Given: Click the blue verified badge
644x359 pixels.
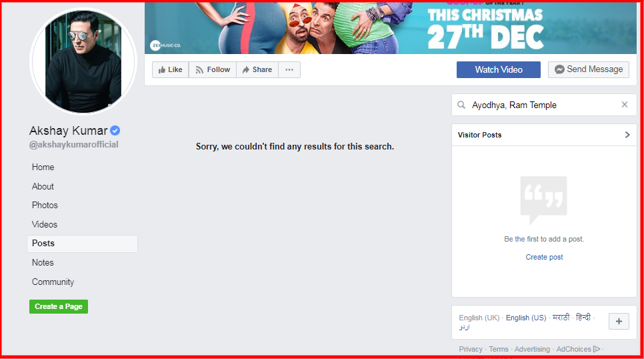Looking at the screenshot, I should coord(115,131).
